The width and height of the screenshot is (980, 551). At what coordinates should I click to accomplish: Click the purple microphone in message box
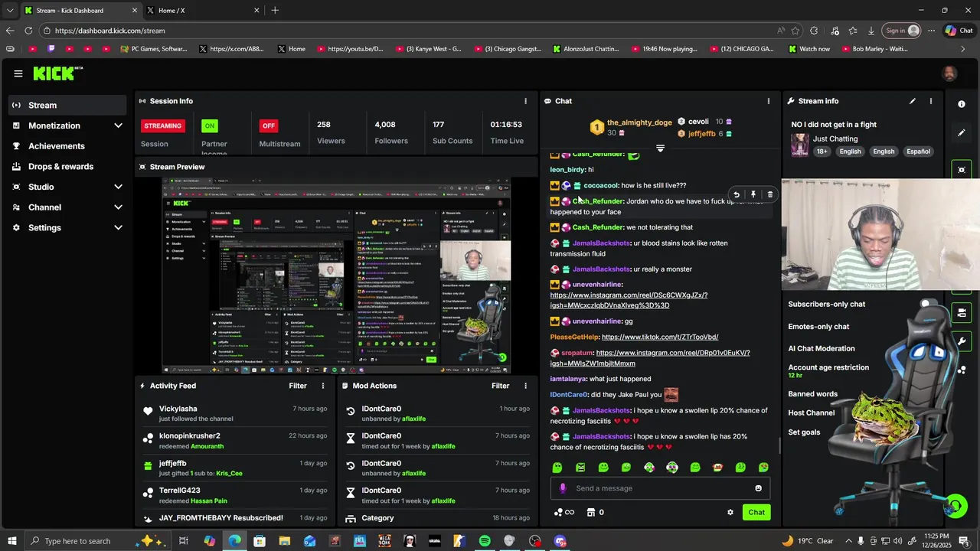click(563, 488)
